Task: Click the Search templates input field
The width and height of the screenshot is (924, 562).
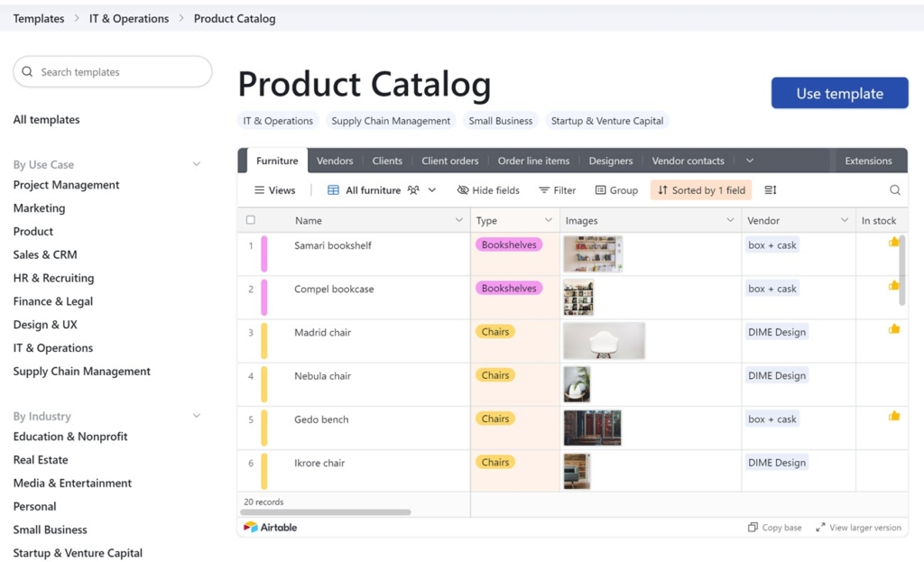Action: [x=113, y=72]
